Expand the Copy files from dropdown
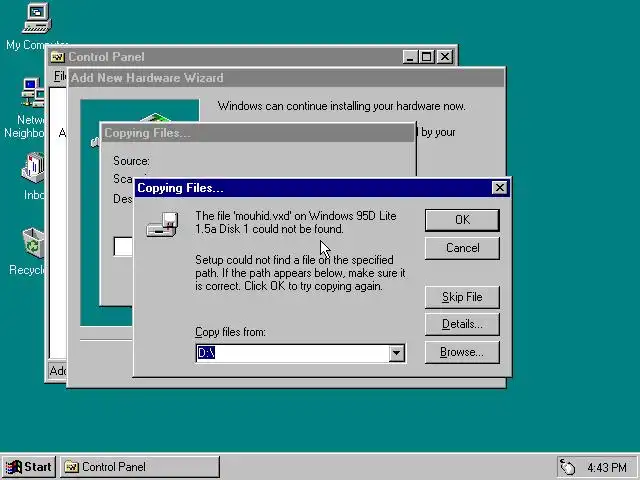 [396, 353]
